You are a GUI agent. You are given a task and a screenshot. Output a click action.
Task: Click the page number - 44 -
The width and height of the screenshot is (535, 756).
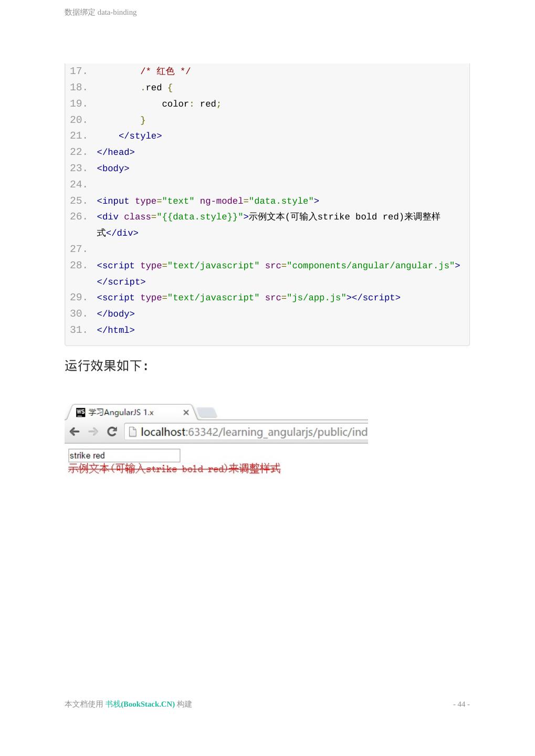tap(461, 704)
